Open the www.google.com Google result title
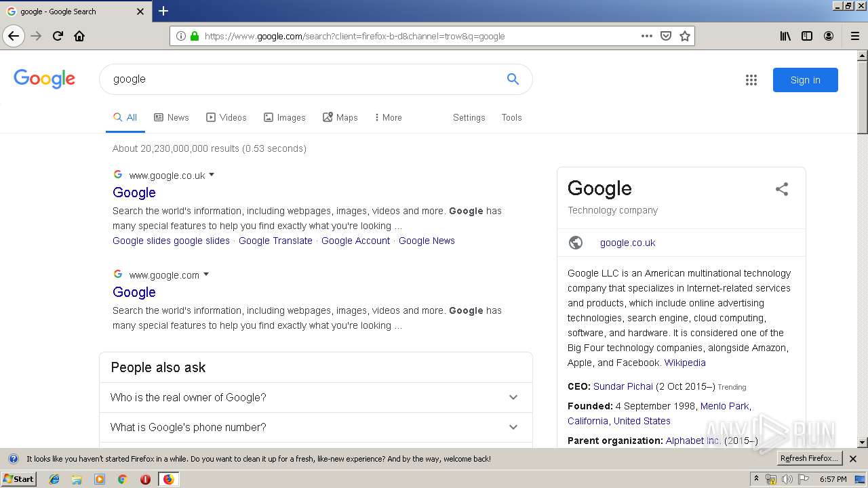This screenshot has width=868, height=488. tap(134, 292)
